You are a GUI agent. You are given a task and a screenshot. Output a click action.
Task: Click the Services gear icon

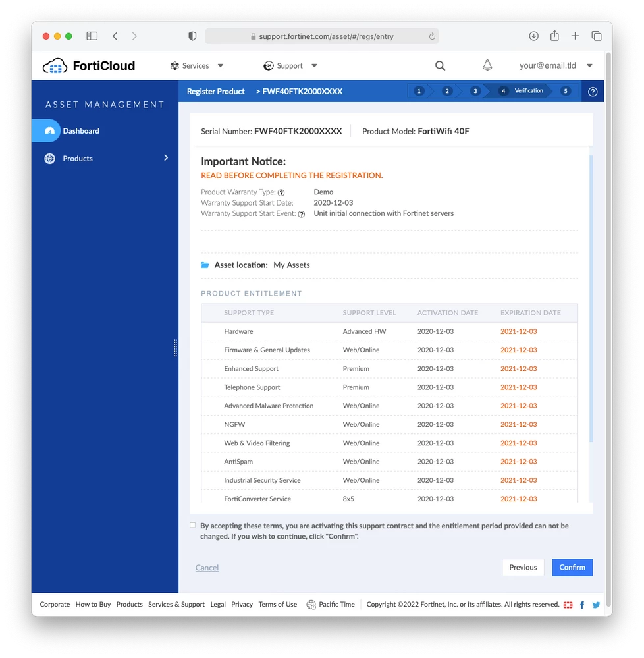(x=174, y=65)
